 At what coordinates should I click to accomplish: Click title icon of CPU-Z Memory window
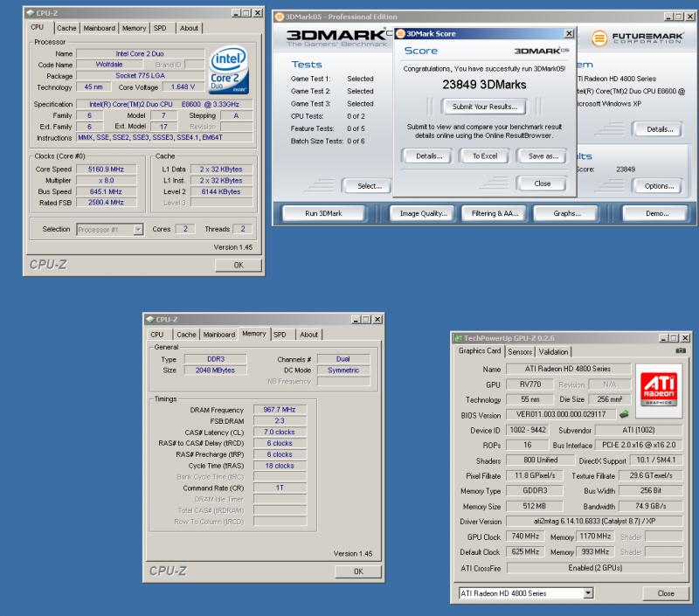point(150,320)
